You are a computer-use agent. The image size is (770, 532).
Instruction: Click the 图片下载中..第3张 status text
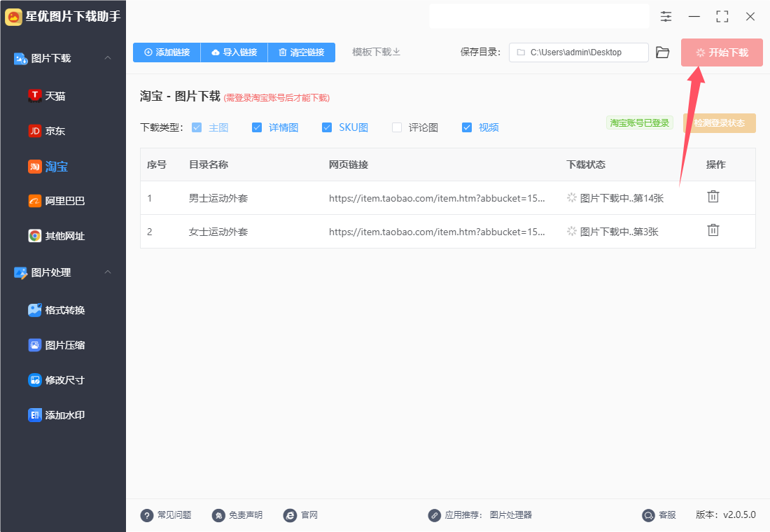[x=619, y=232]
